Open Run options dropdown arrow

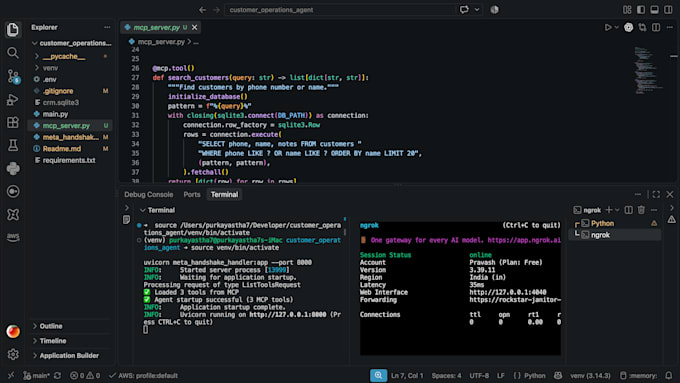(x=616, y=27)
